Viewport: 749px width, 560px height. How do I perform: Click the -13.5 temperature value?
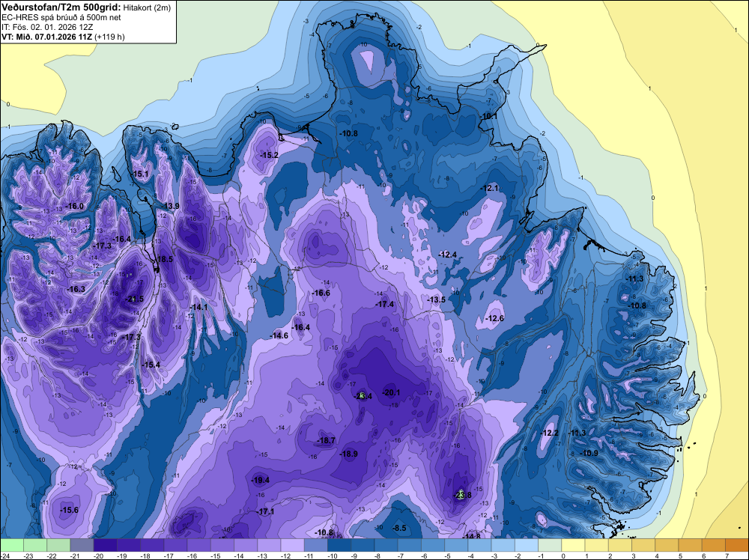tap(436, 299)
